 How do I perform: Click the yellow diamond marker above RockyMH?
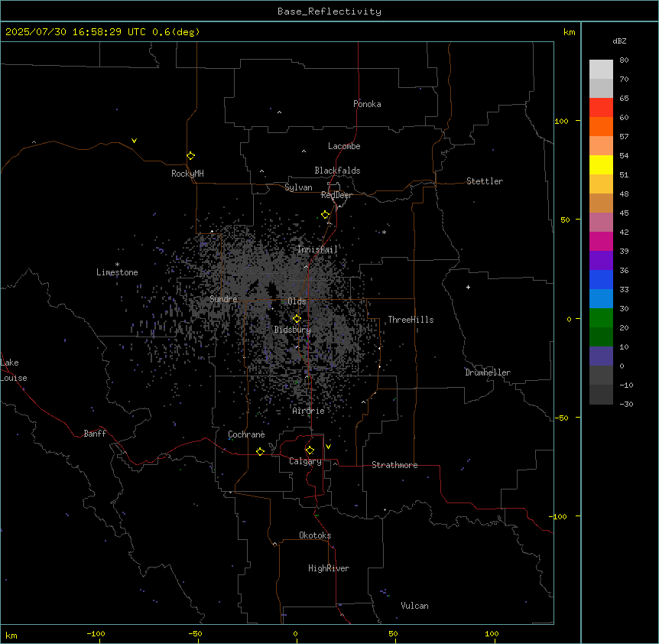pyautogui.click(x=190, y=155)
